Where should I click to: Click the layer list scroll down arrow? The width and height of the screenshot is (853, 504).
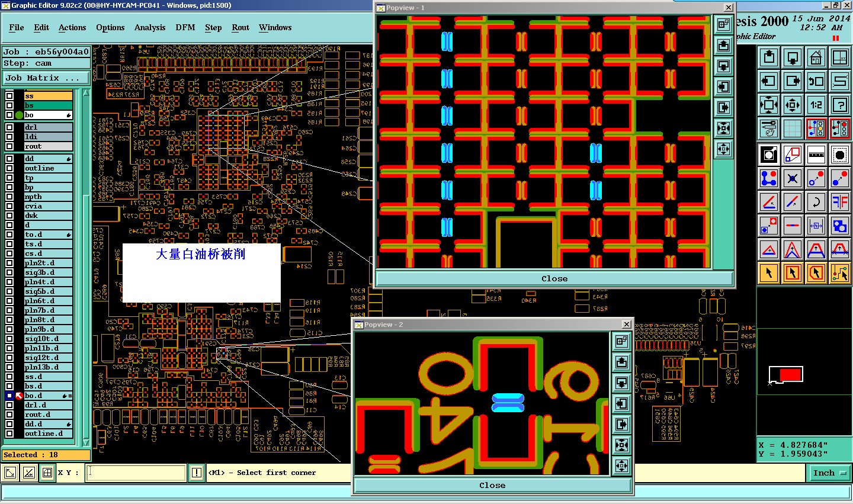(86, 442)
